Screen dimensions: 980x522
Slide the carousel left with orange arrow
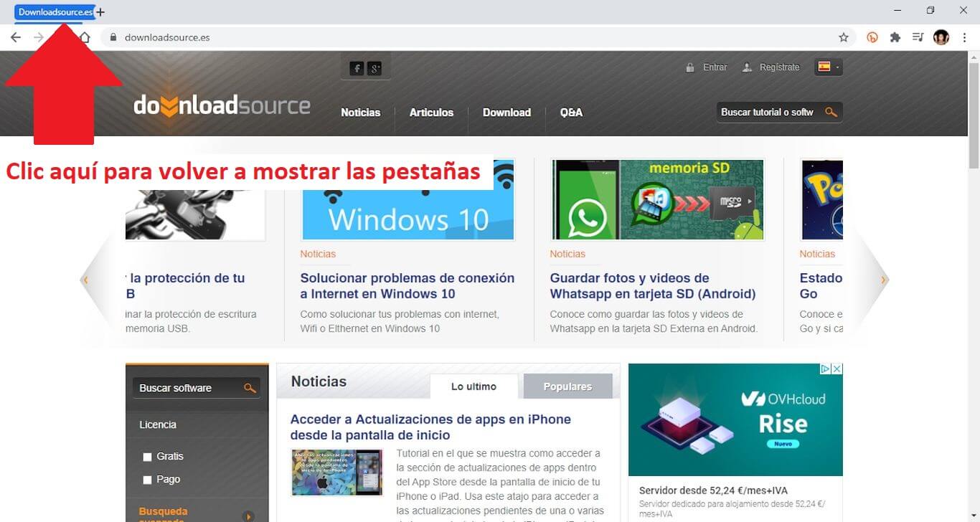pos(85,280)
